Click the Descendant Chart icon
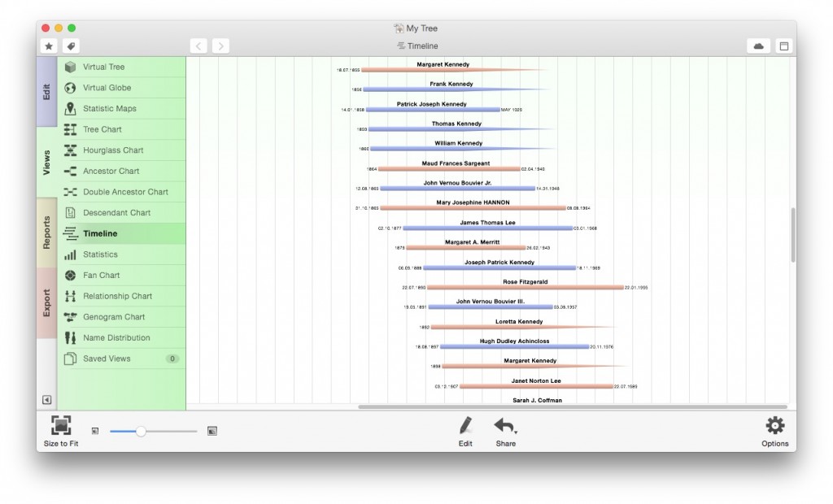 click(x=70, y=212)
